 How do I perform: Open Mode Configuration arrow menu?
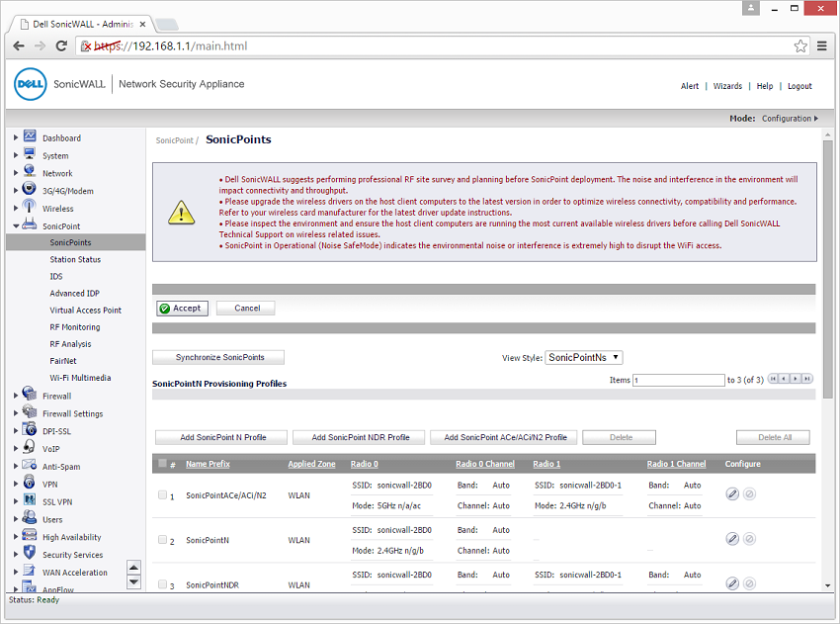click(816, 119)
